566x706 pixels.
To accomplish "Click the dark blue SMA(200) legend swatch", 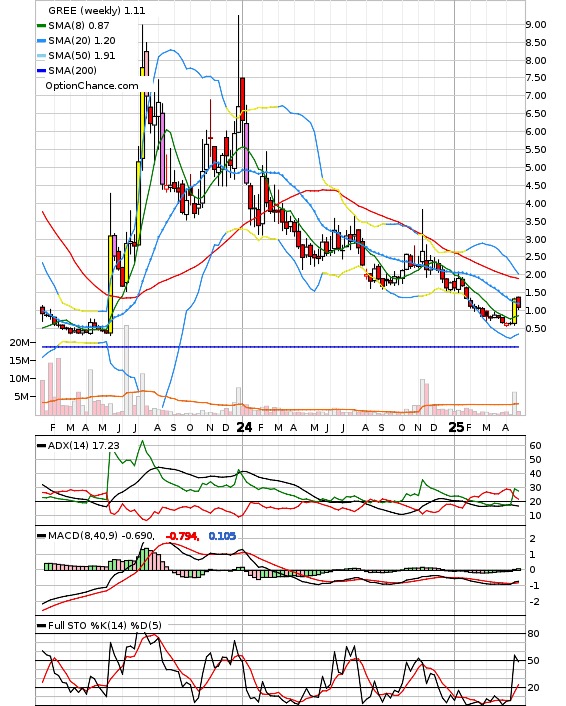I will pos(41,71).
